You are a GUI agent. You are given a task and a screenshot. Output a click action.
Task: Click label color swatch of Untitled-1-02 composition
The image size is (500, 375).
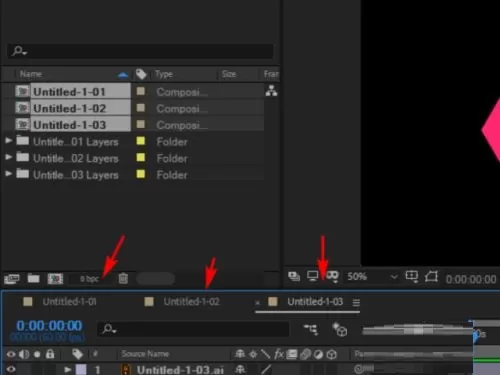pos(141,107)
